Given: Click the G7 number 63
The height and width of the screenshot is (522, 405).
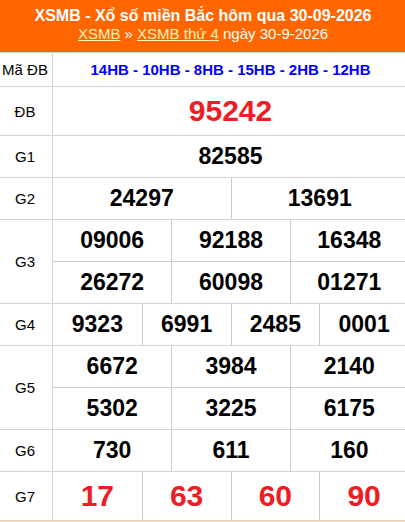Looking at the screenshot, I should [186, 497].
